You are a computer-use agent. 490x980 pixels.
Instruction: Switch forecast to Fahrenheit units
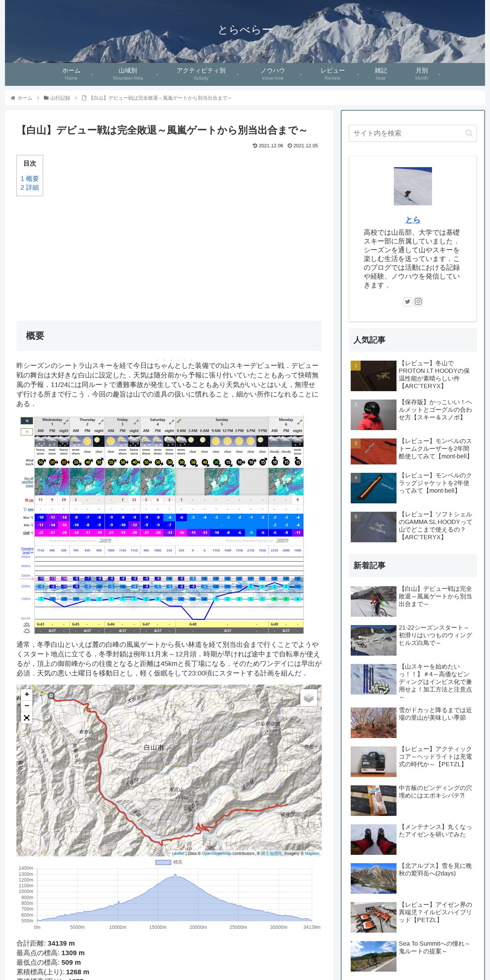(27, 432)
